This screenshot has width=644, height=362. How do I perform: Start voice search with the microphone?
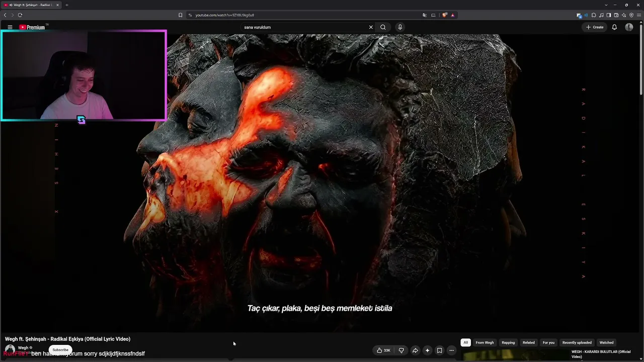(x=400, y=27)
